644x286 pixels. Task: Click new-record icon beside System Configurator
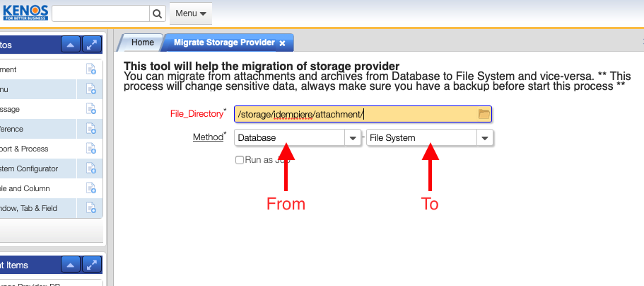pyautogui.click(x=90, y=168)
